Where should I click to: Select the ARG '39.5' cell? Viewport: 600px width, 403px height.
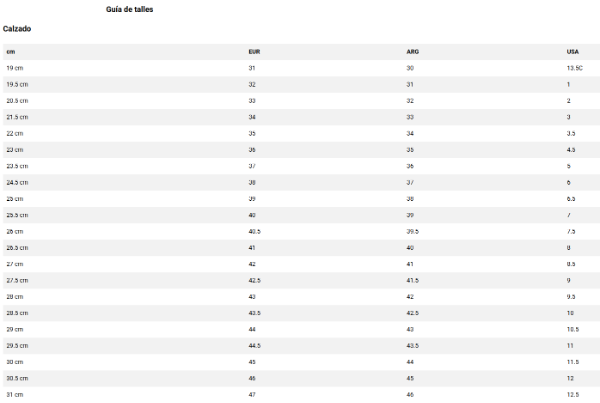[412, 231]
